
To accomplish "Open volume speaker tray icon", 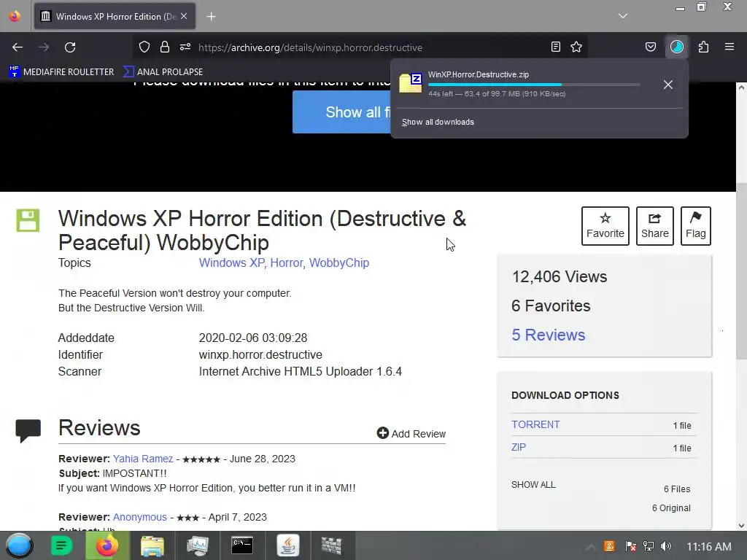I will coord(666,546).
